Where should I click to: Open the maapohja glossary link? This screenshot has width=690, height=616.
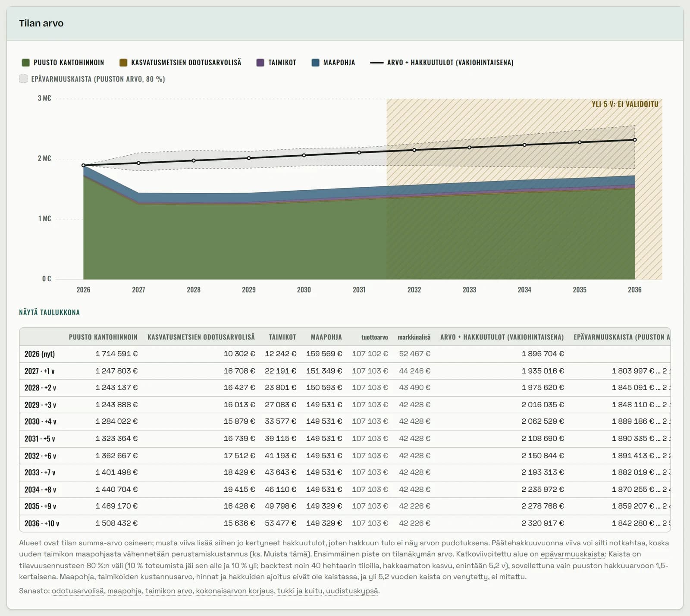pos(124,591)
